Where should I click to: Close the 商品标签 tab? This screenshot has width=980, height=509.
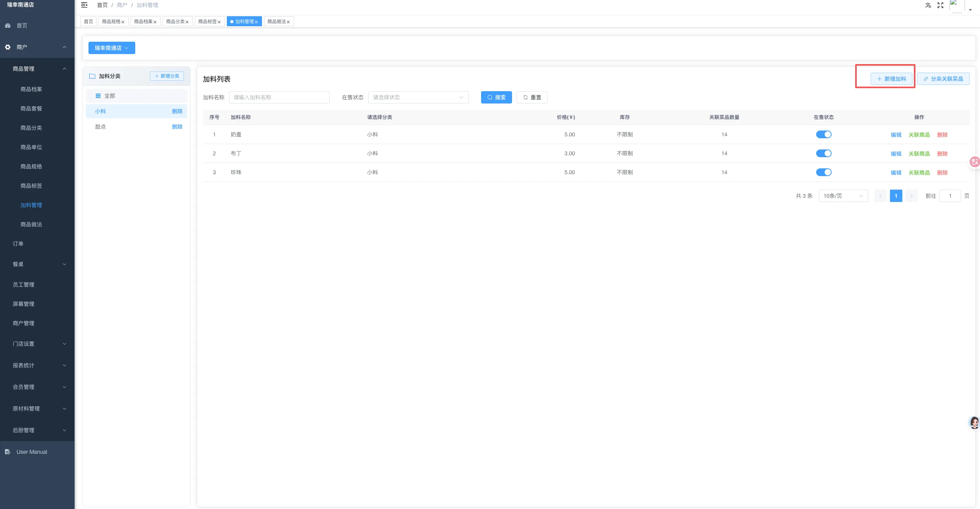click(x=219, y=22)
